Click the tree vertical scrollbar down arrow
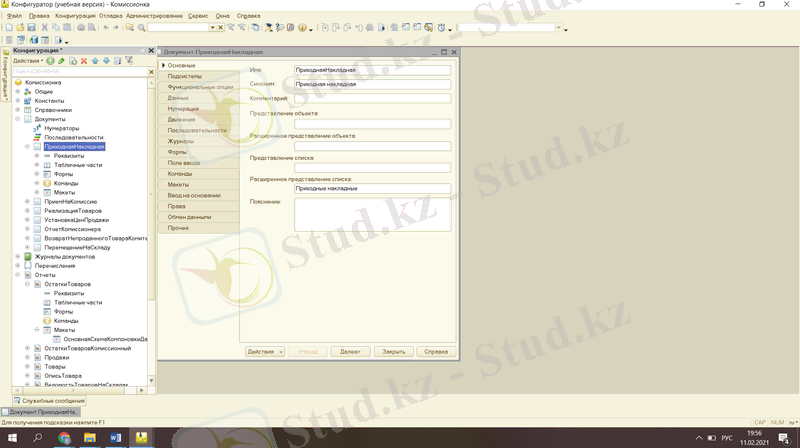 (x=151, y=381)
